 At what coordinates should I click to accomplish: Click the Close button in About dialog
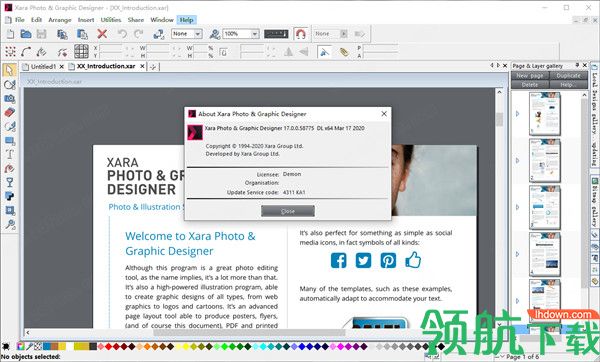pos(288,211)
